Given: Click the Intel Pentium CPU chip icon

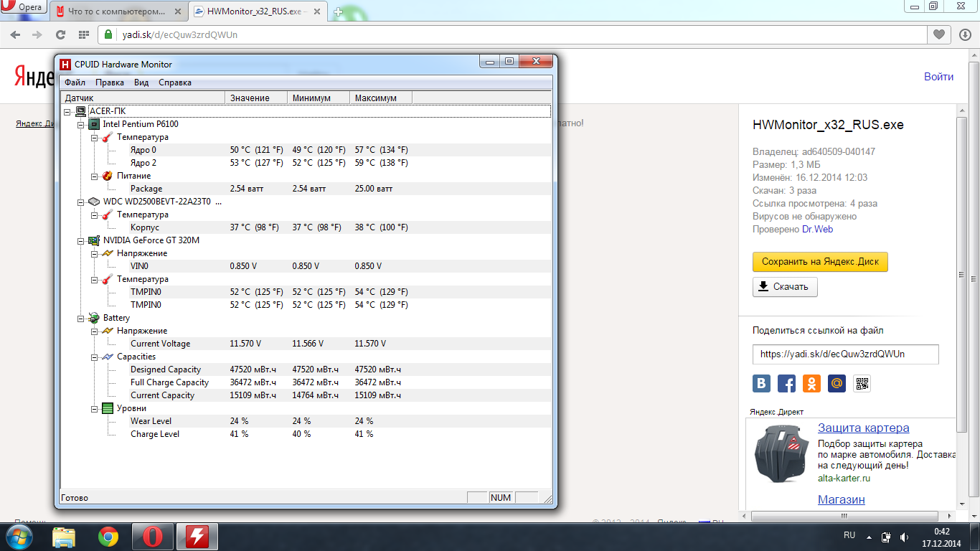Looking at the screenshot, I should (x=94, y=124).
